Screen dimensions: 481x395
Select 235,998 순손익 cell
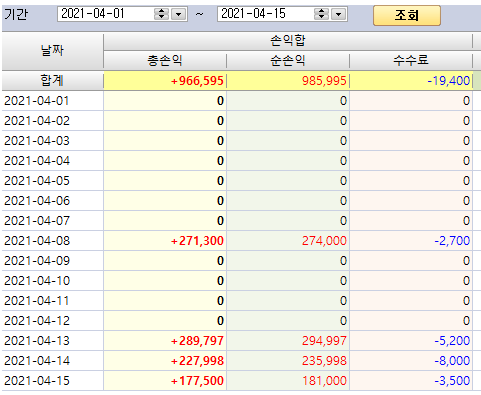(288, 361)
